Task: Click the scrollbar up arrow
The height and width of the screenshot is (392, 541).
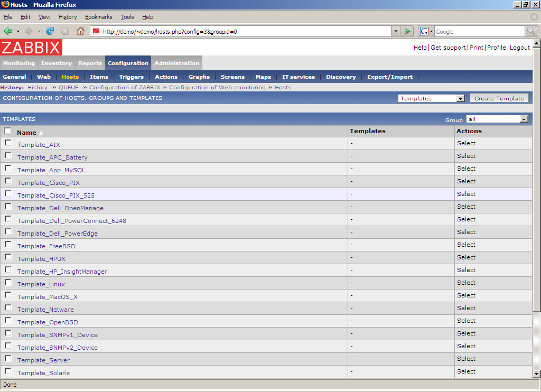Action: [x=537, y=43]
